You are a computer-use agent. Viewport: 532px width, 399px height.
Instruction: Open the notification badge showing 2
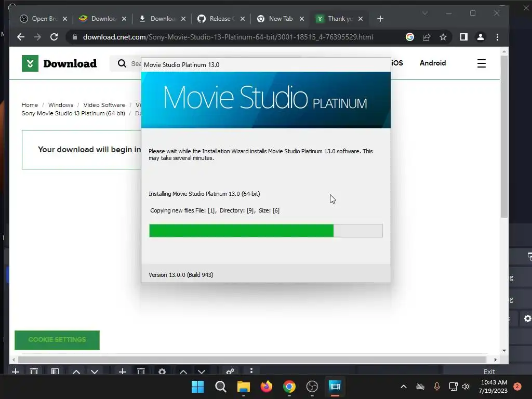[x=517, y=387]
